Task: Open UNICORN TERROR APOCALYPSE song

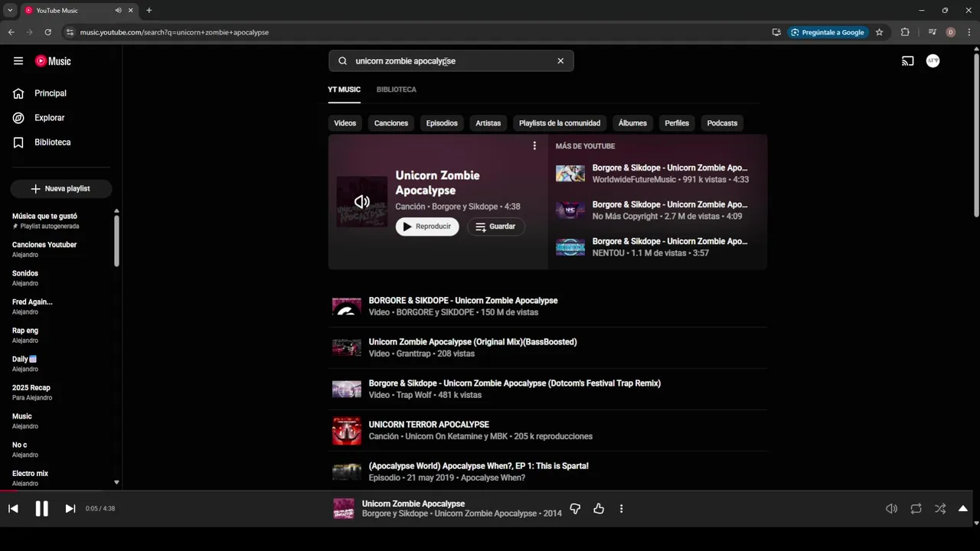Action: pos(547,431)
